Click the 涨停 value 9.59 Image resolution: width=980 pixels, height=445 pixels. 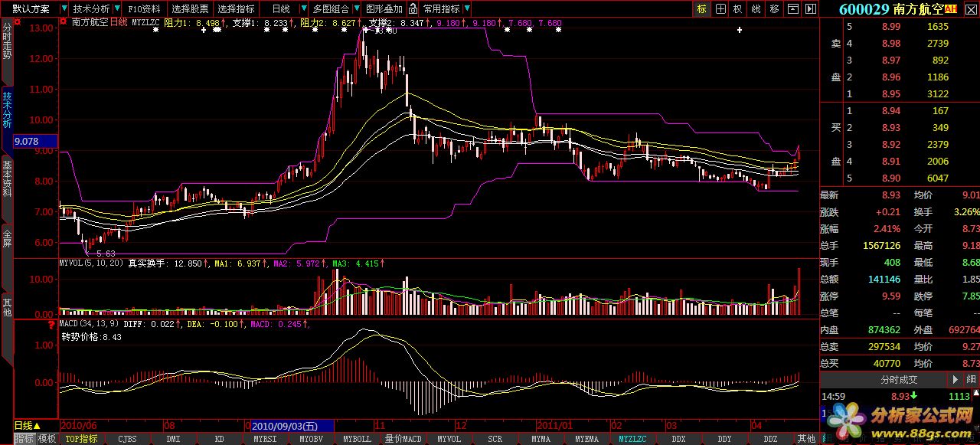click(890, 296)
